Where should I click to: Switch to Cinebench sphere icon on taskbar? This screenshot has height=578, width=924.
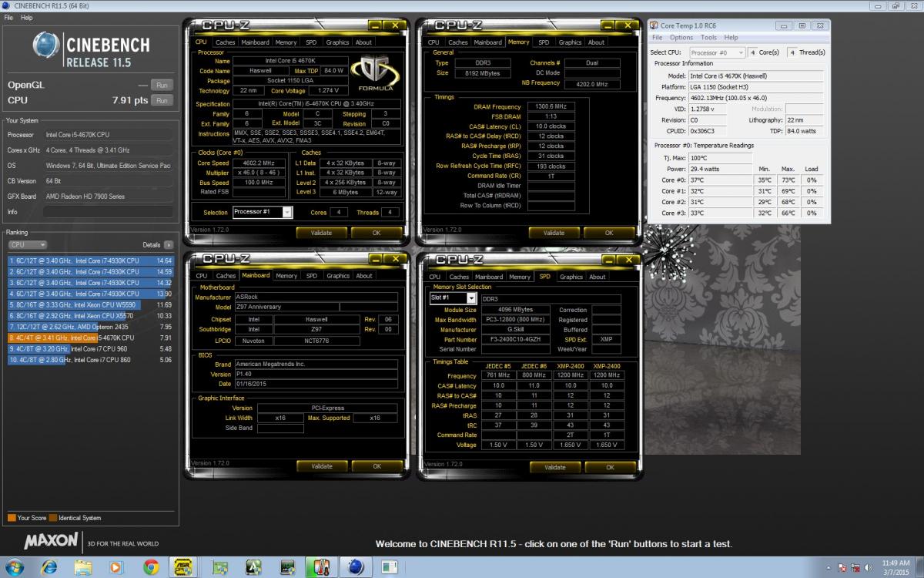click(355, 567)
